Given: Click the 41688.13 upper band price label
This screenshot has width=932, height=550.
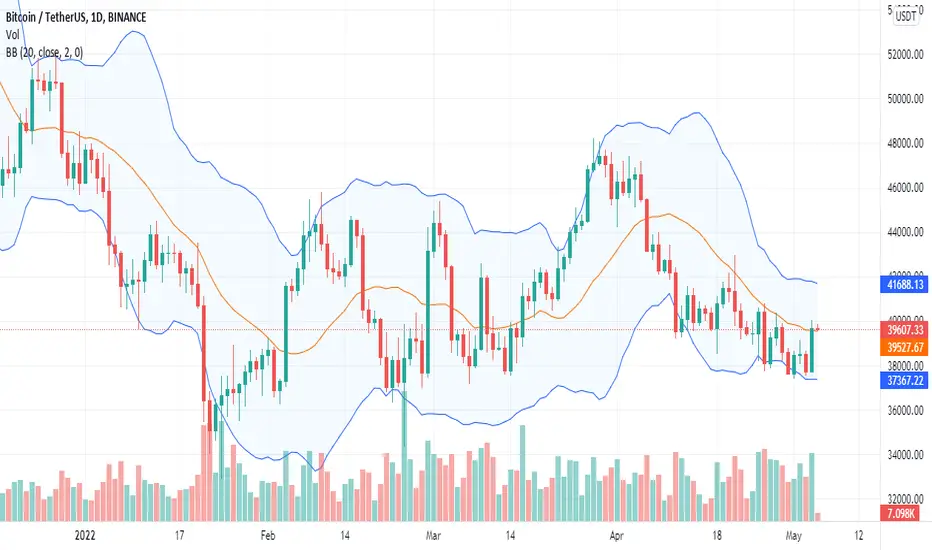Looking at the screenshot, I should click(x=905, y=285).
